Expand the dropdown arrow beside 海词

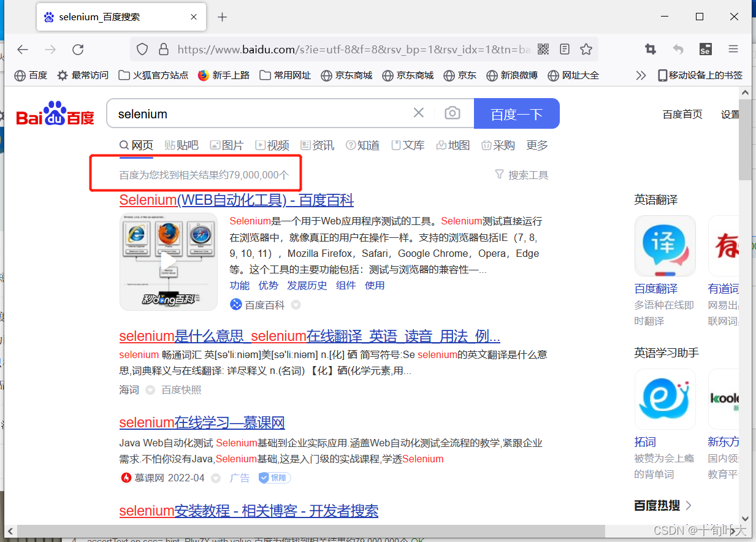point(150,390)
